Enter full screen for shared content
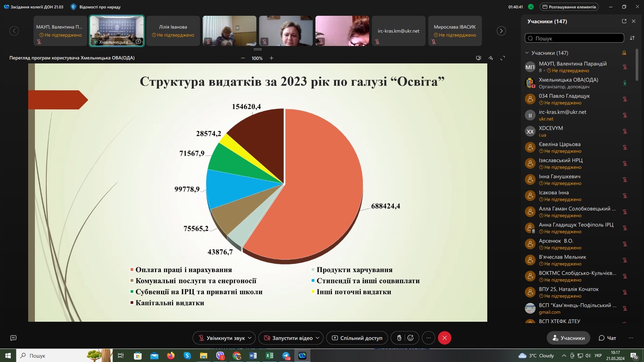Screen dimensions: 644x362 (502, 58)
